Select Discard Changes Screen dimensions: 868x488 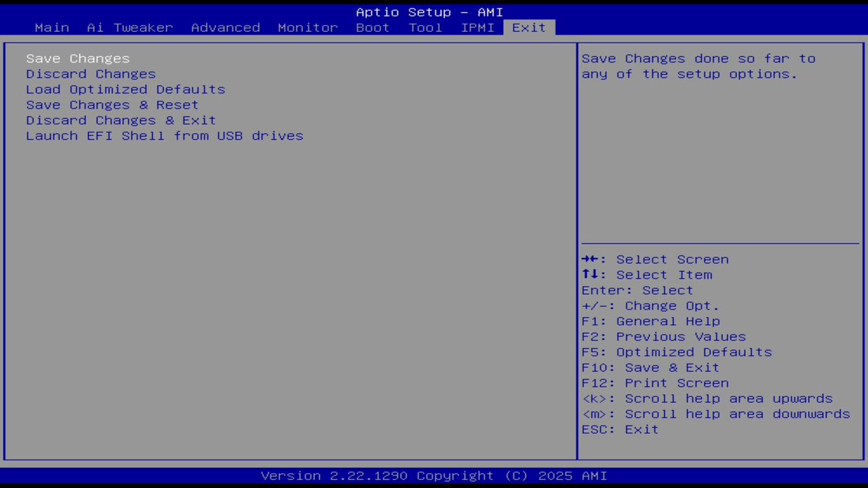click(90, 74)
